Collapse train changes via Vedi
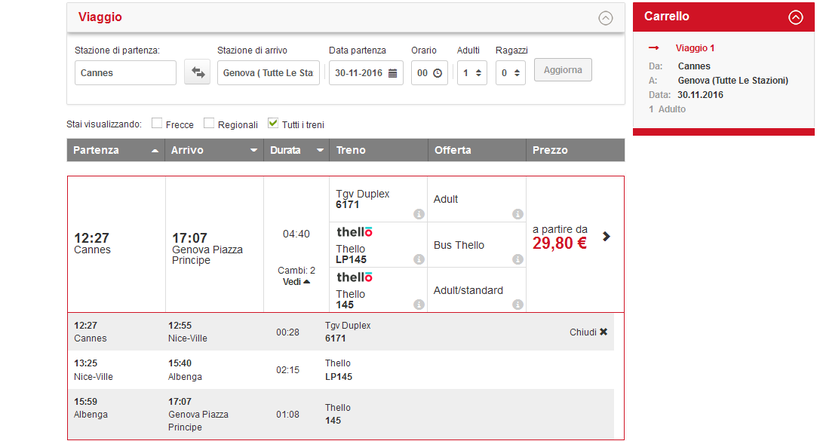This screenshot has height=441, width=820. pyautogui.click(x=295, y=282)
